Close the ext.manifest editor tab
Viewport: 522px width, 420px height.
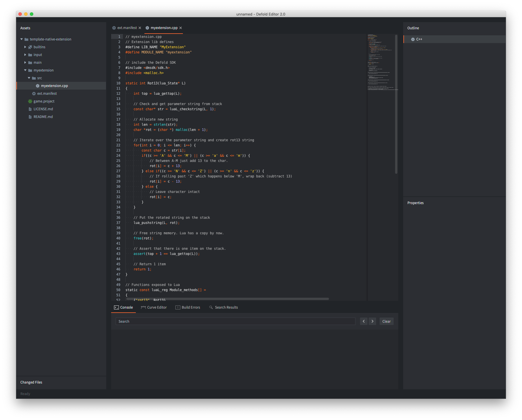point(140,28)
